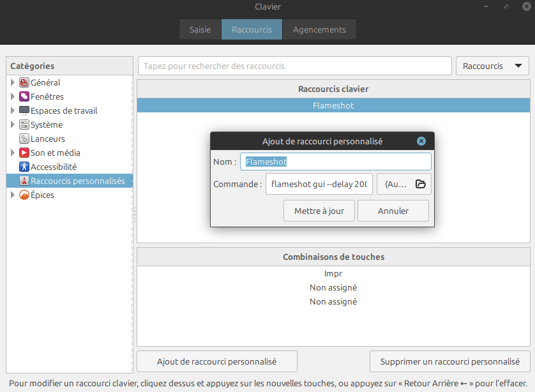This screenshot has width=535, height=392.
Task: Select the Impr key combination row
Action: pos(333,273)
